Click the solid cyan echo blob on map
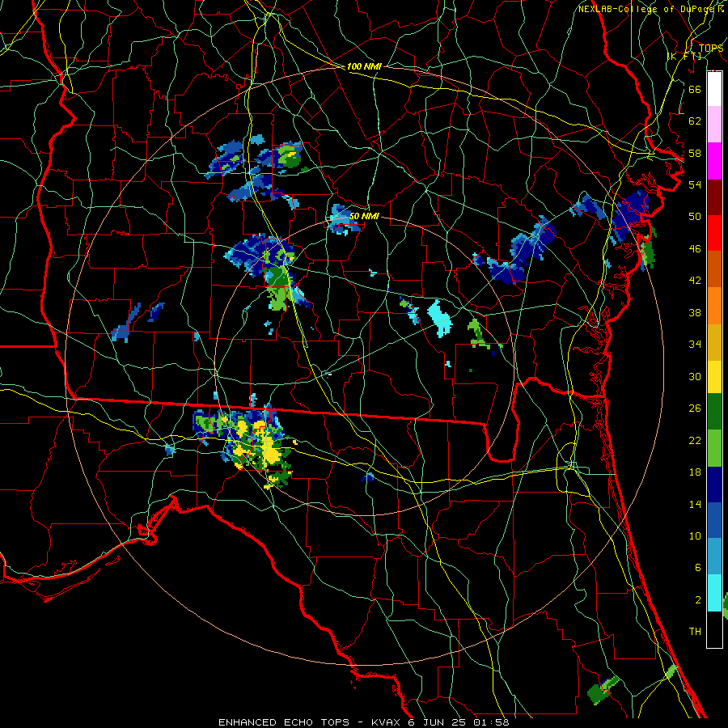This screenshot has width=728, height=728. 440,317
